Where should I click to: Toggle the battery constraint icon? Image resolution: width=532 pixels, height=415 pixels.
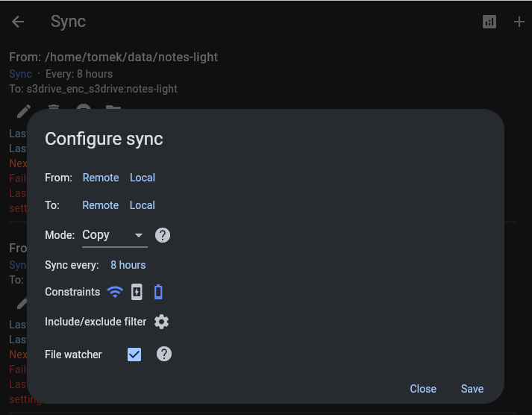[158, 292]
